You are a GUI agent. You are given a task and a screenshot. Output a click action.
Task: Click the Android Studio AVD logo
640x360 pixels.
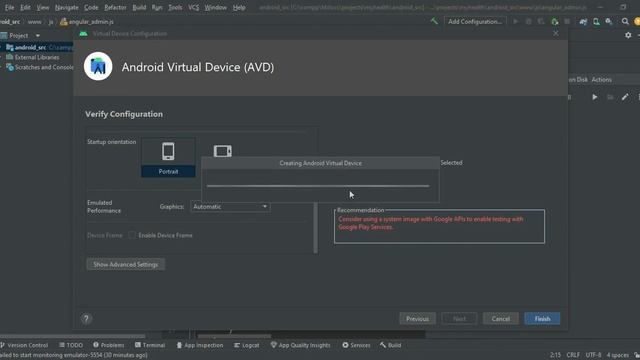(98, 66)
